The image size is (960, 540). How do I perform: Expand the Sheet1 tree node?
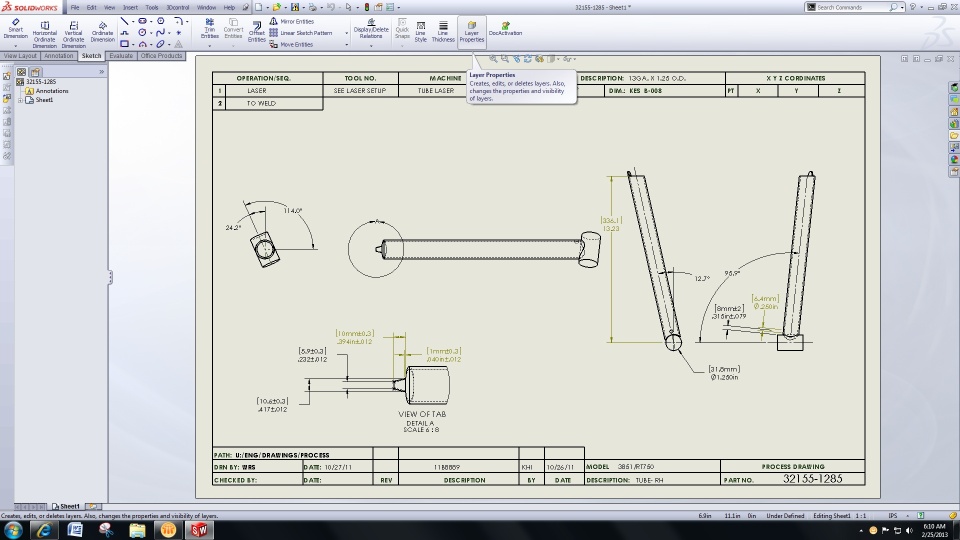click(20, 100)
